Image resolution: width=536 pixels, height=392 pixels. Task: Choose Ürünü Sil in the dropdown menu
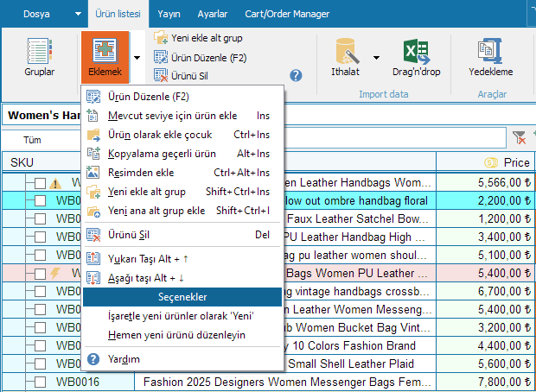(x=182, y=235)
